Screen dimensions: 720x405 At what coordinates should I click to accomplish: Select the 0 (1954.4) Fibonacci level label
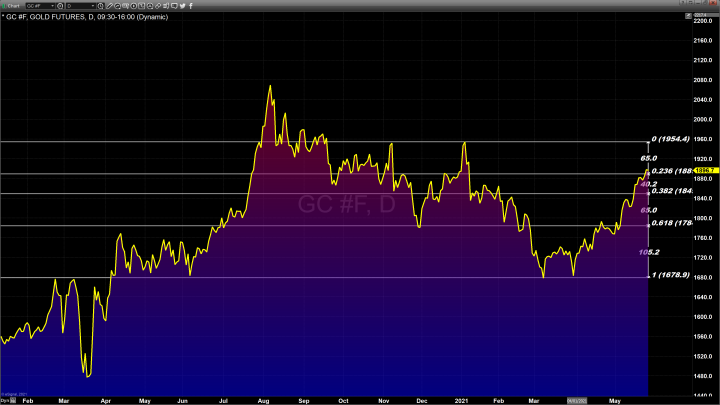(x=670, y=139)
